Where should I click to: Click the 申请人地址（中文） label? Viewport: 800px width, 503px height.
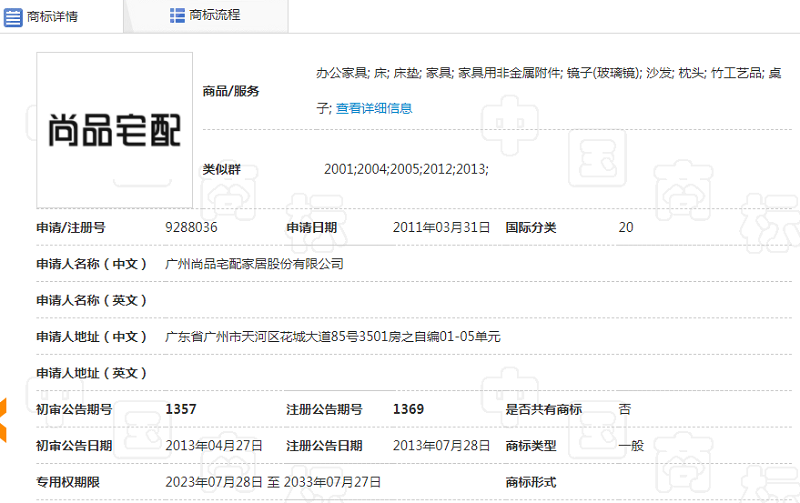click(91, 337)
